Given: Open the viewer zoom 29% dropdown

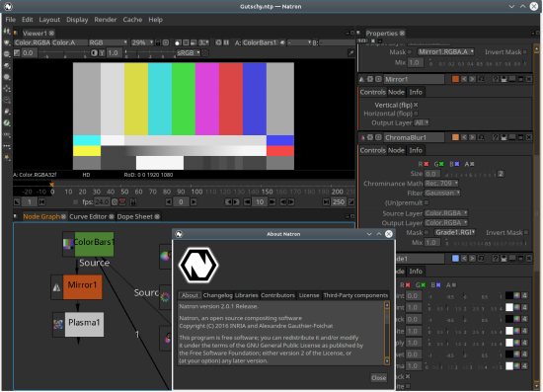Looking at the screenshot, I should tap(142, 42).
